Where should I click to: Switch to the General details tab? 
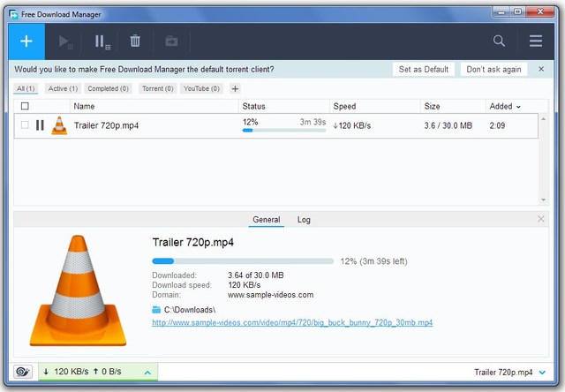point(267,220)
